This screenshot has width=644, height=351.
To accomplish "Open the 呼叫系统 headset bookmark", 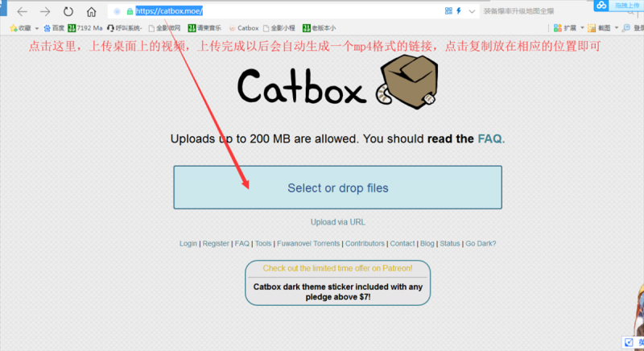I will click(125, 28).
